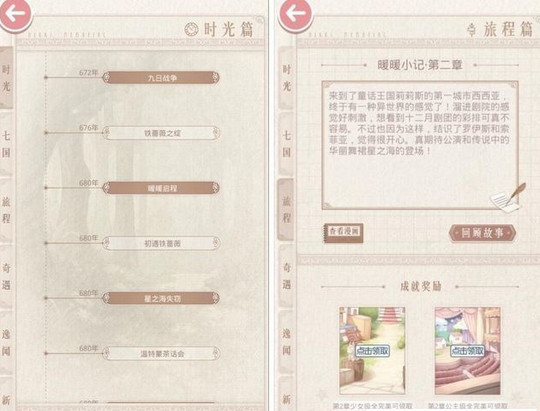This screenshot has width=540, height=411.
Task: Select 时光 tab on right screen sidebar
Action: coord(287,78)
